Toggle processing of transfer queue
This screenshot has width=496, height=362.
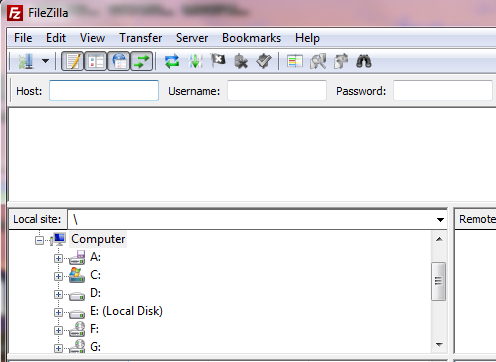[x=195, y=61]
